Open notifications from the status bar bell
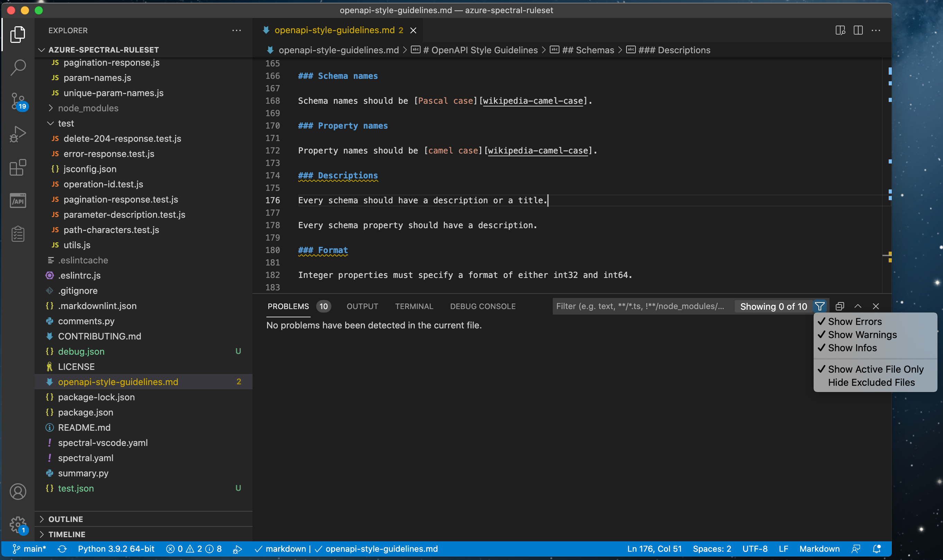943x560 pixels. (x=876, y=549)
